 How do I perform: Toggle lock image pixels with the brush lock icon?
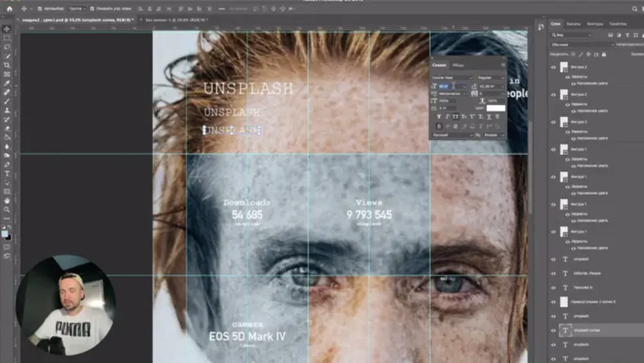581,54
